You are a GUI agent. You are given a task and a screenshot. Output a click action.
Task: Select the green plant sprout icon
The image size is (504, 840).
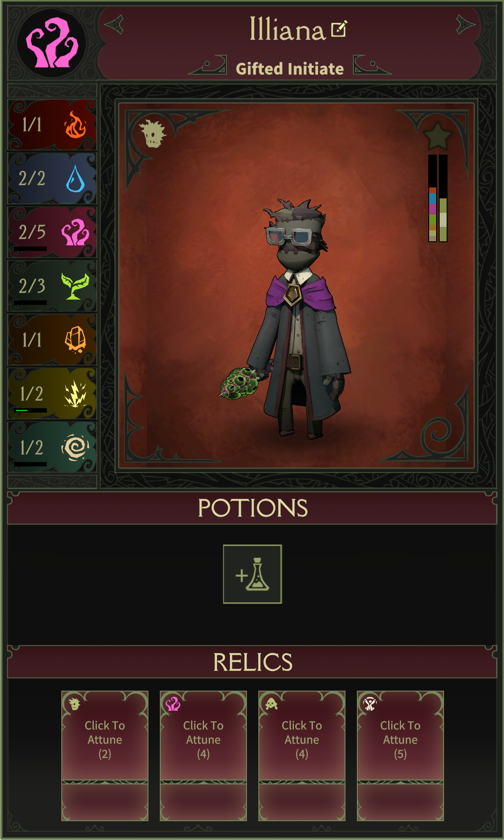[x=75, y=286]
